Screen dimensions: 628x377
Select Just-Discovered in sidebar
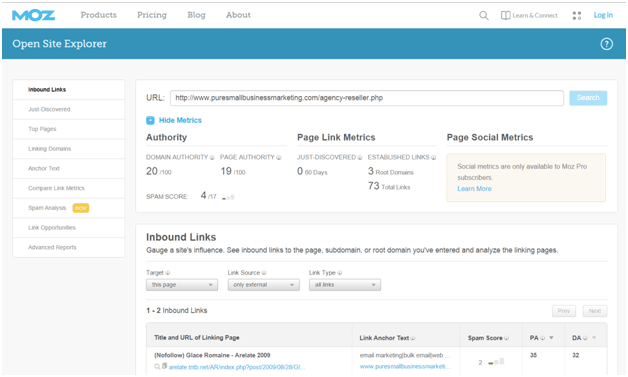pyautogui.click(x=69, y=109)
